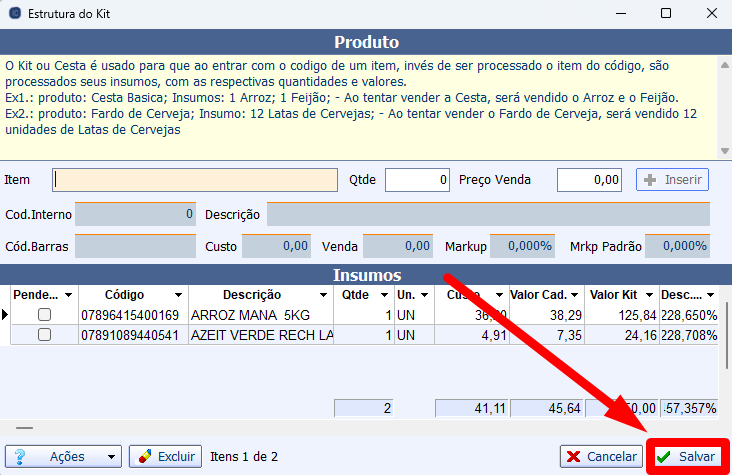The width and height of the screenshot is (732, 475).
Task: Click the Inserir plus icon button
Action: tap(672, 180)
